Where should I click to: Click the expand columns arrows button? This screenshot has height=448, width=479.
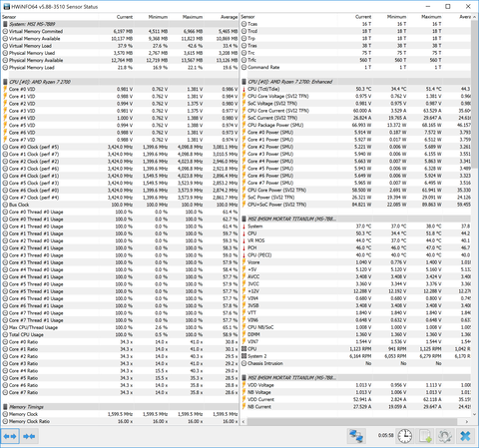coord(10,436)
